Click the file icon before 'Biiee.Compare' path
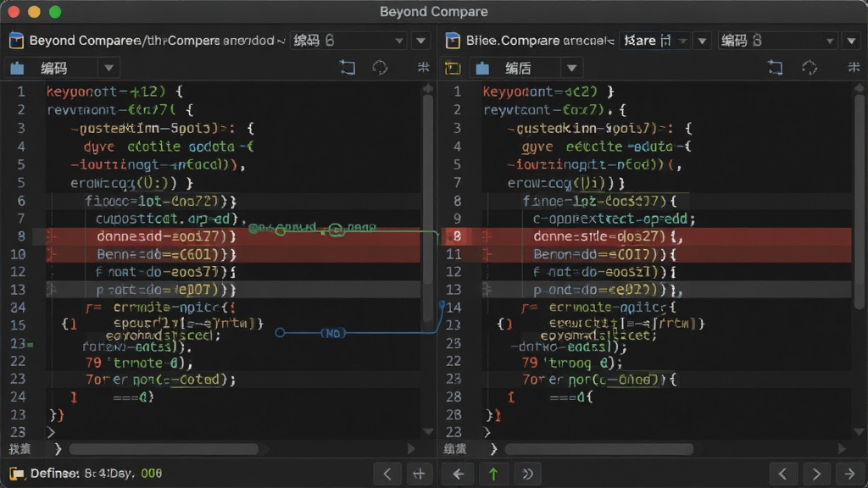Viewport: 868px width, 488px height. (453, 41)
